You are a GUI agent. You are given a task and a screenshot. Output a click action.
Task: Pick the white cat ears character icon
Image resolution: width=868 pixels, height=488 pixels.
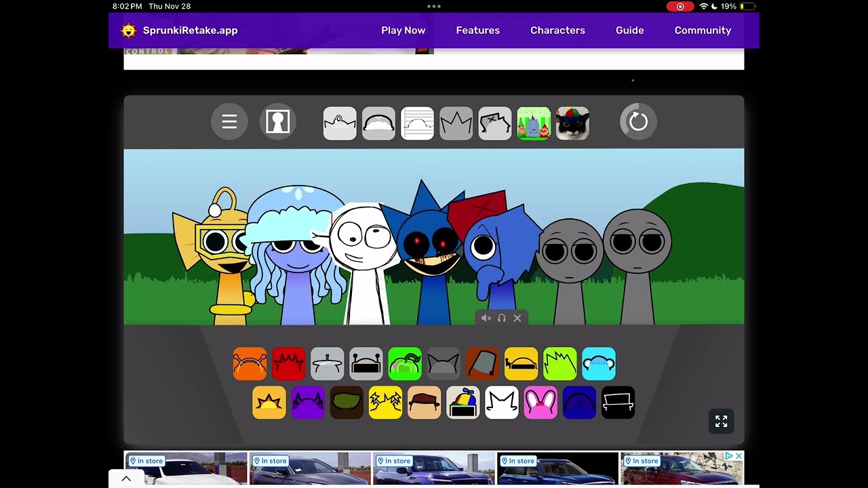(x=502, y=403)
